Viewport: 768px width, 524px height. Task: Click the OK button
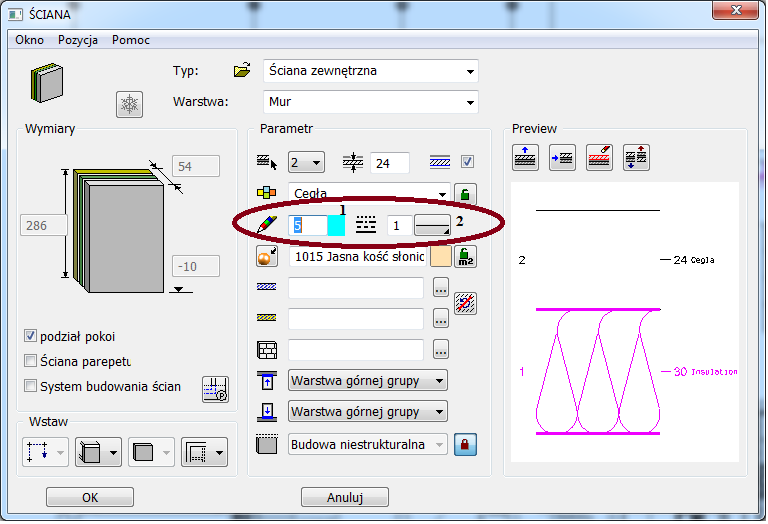[x=90, y=497]
